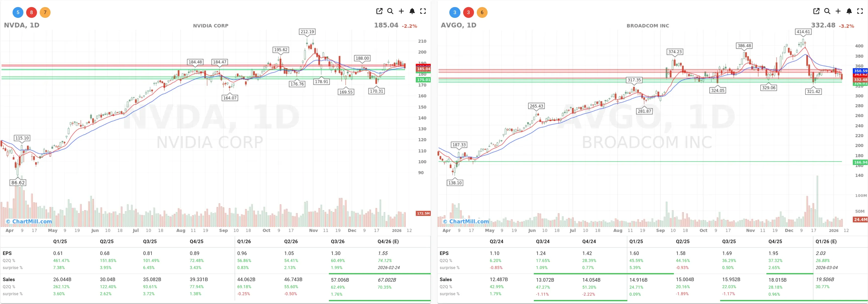Viewport: 868px width, 304px height.
Task: Click the red '3' rating badge on AVGO
Action: point(468,12)
